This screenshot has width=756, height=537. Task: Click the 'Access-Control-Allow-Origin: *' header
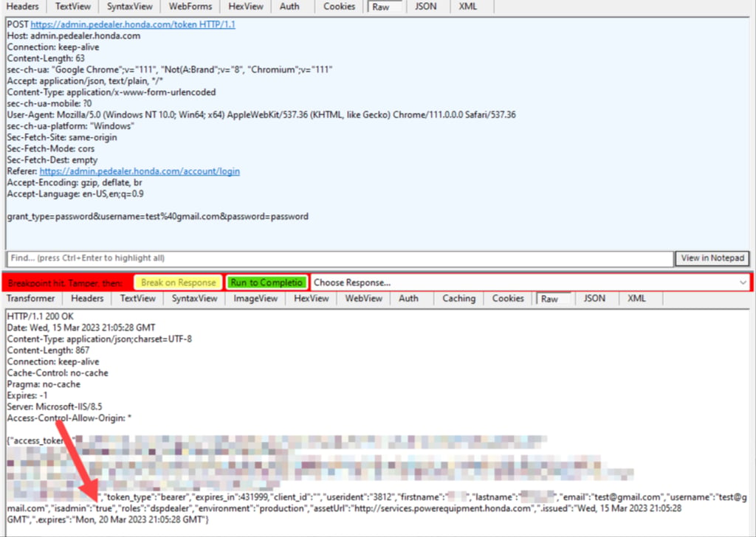pos(69,418)
